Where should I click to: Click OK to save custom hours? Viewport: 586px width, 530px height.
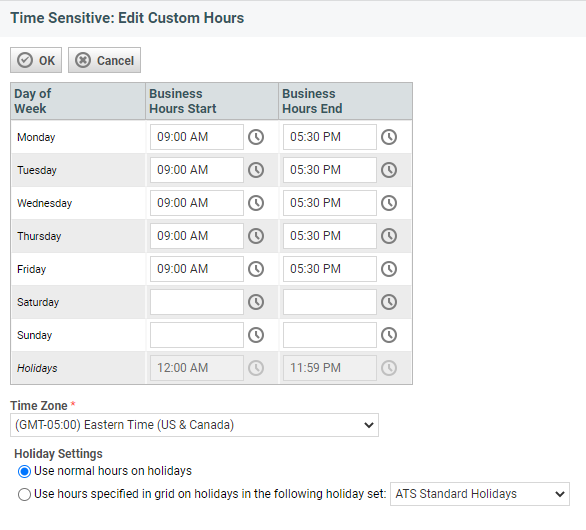click(x=36, y=60)
